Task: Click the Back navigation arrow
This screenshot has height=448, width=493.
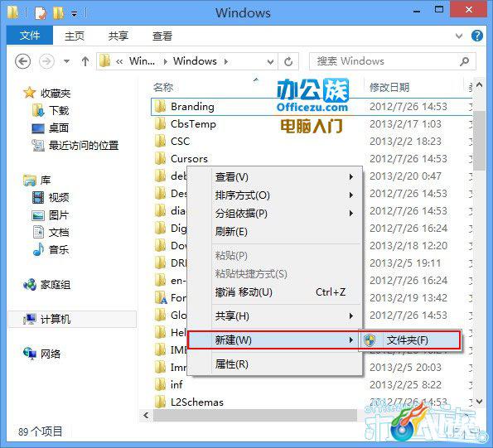Action: point(23,61)
